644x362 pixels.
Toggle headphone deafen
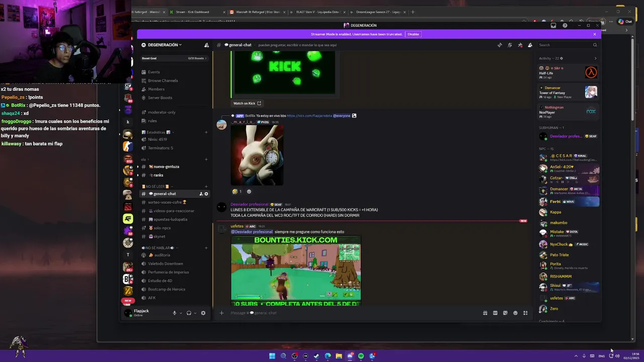pos(189,313)
